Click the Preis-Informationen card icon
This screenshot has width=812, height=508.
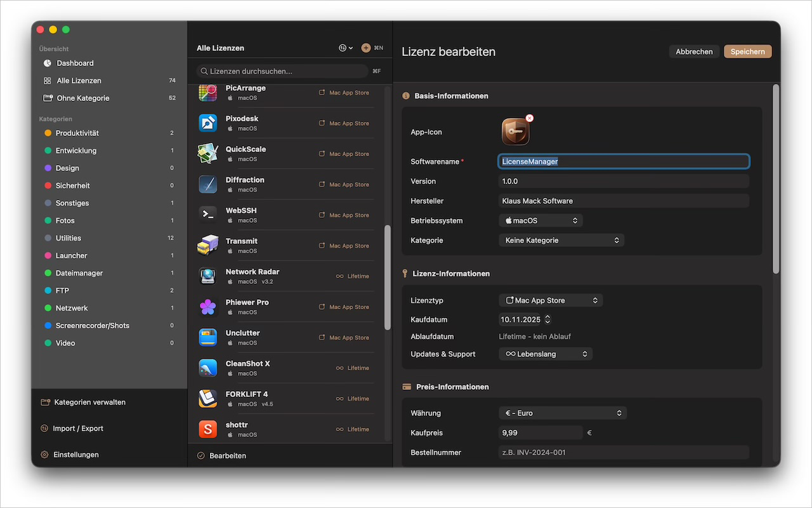tap(406, 387)
